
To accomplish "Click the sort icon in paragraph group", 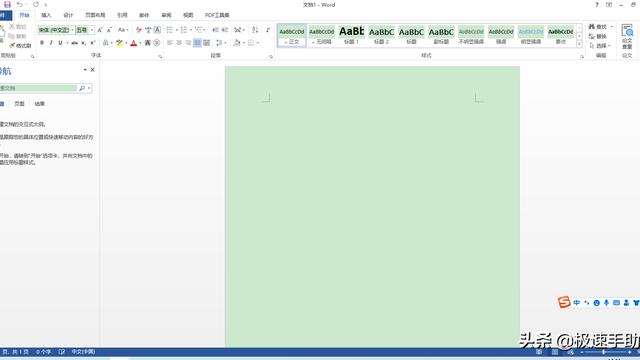I will (x=255, y=30).
